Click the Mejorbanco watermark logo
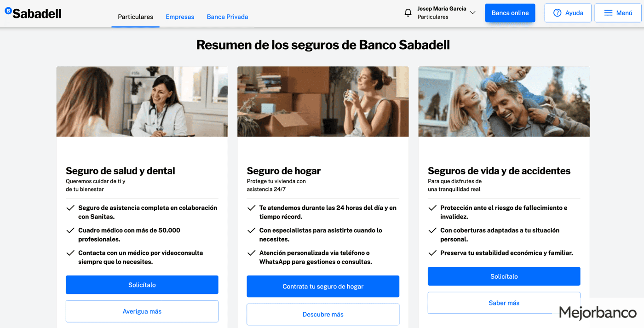The height and width of the screenshot is (328, 644). [x=598, y=312]
